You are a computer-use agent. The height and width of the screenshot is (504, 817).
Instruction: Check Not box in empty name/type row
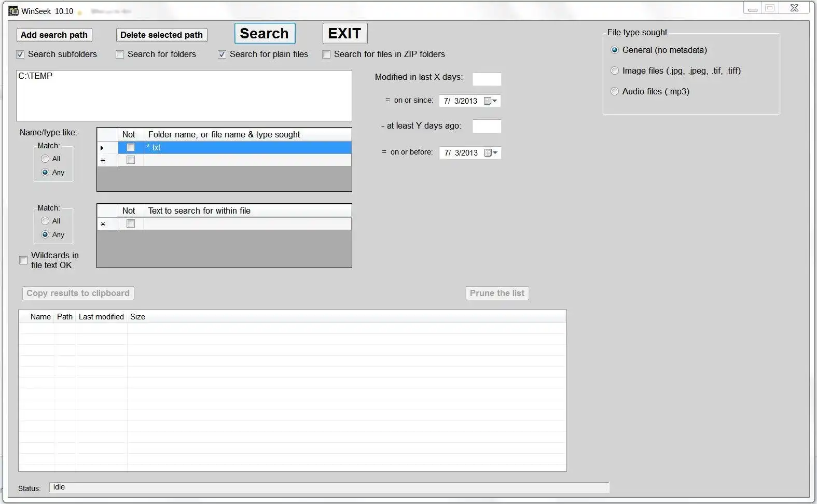coord(131,160)
